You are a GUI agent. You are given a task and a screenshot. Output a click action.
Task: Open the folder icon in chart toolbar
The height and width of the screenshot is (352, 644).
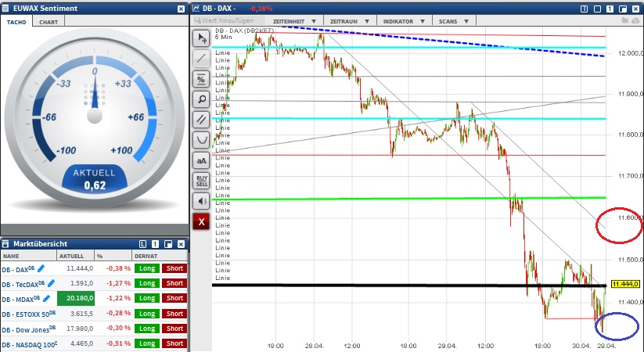point(624,20)
